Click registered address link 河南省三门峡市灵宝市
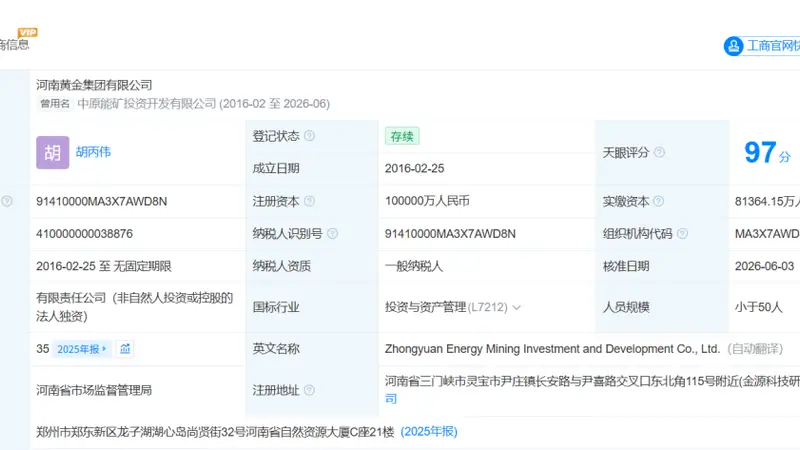The height and width of the screenshot is (450, 800). pyautogui.click(x=592, y=390)
